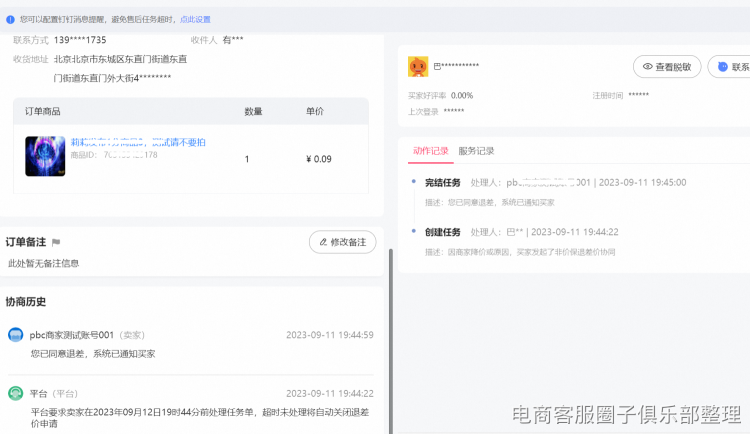Viewport: 750px width, 434px height.
Task: Click the 协商历史 heading
Action: point(26,302)
